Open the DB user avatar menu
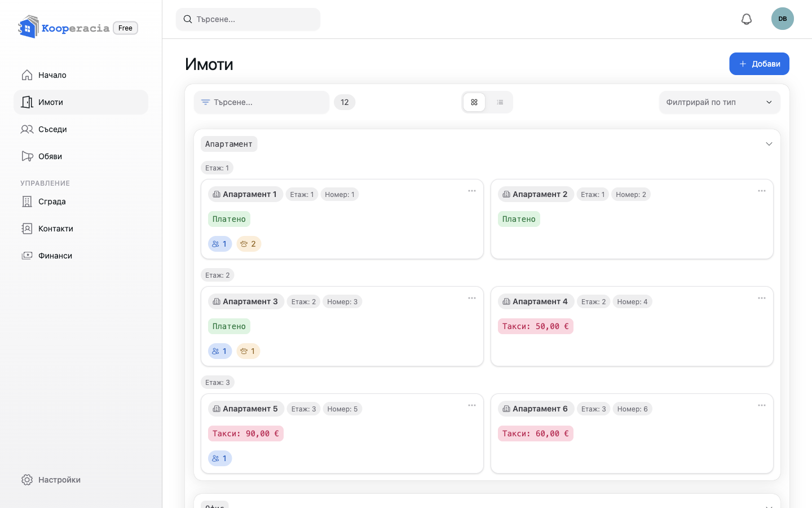The image size is (812, 508). click(783, 19)
